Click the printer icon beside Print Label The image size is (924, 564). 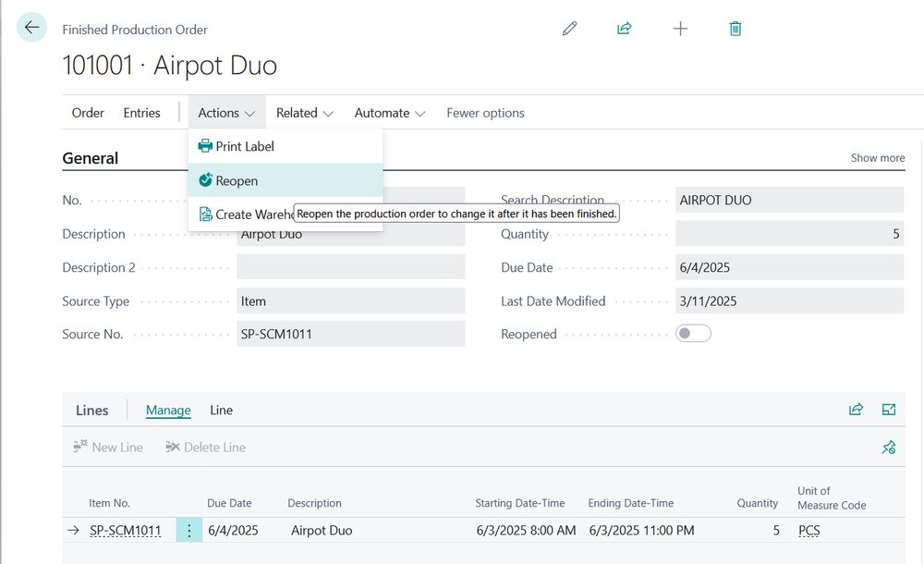[205, 146]
